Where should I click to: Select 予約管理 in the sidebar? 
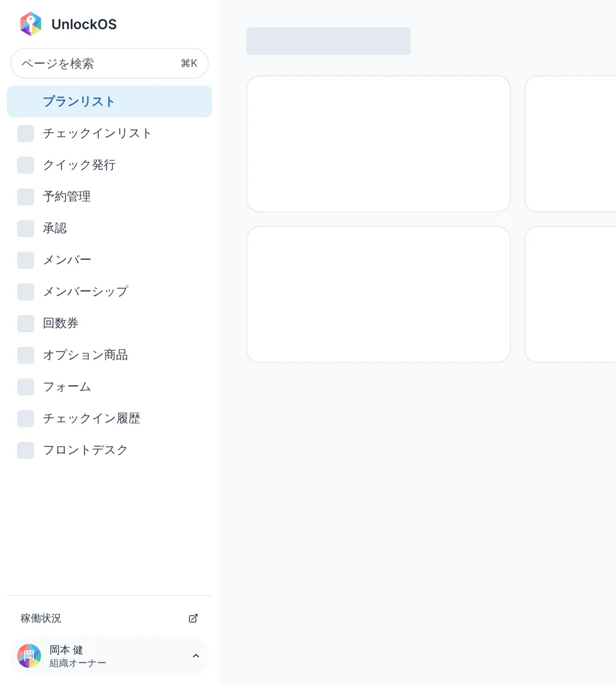pos(110,197)
